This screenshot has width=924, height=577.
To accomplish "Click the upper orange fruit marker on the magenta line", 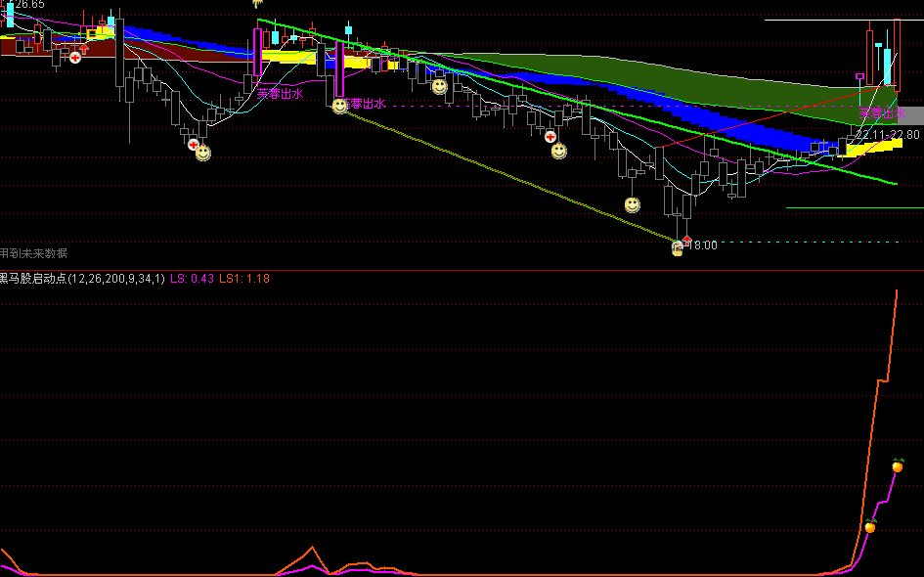I will point(898,466).
